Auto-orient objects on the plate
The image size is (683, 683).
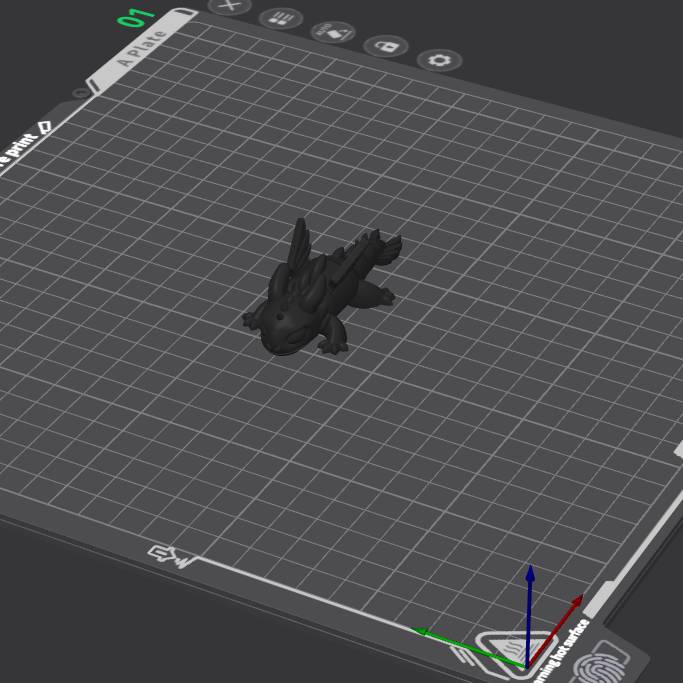tap(333, 33)
